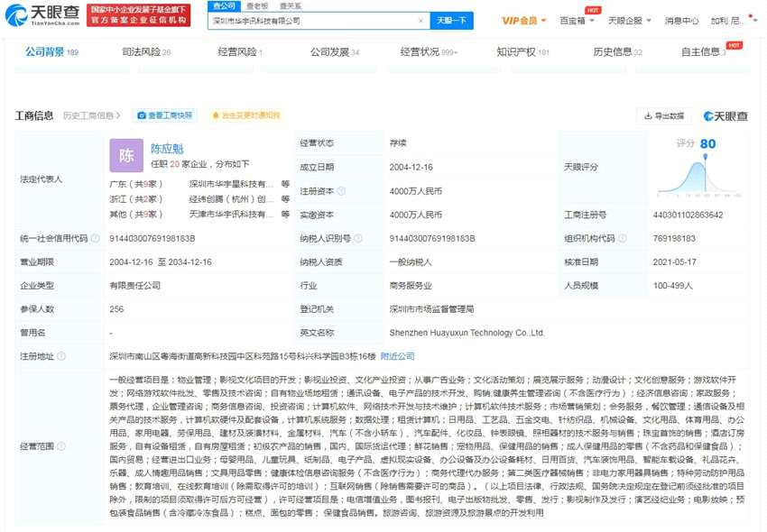This screenshot has width=767, height=532.
Task: Expand the 百宝箱 dropdown
Action: [x=577, y=21]
